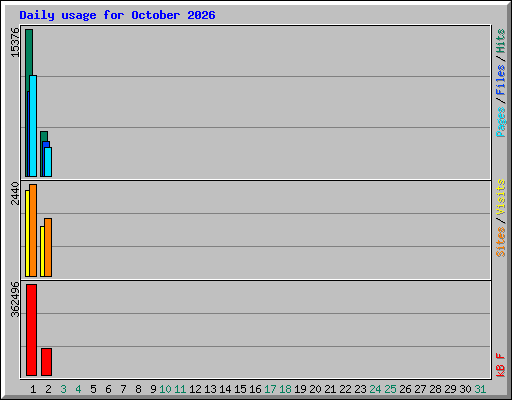Viewport: 512px width, 400px height.
Task: Click day 19 on the x-axis
Action: (x=300, y=389)
